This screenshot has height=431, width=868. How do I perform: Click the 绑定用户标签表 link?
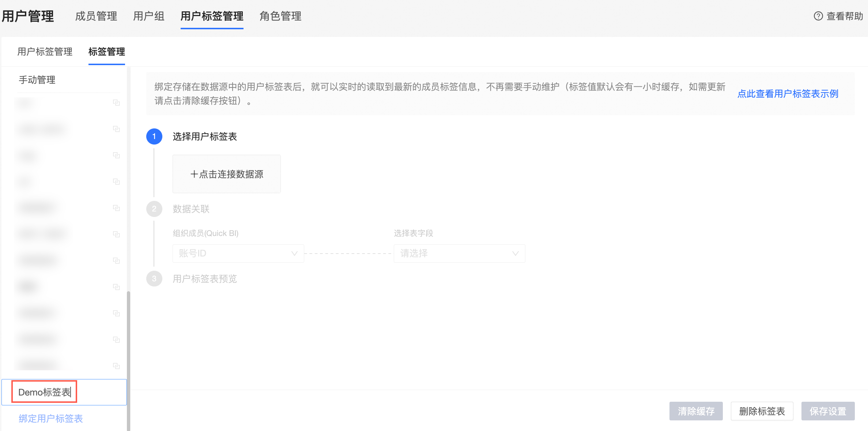(x=50, y=419)
